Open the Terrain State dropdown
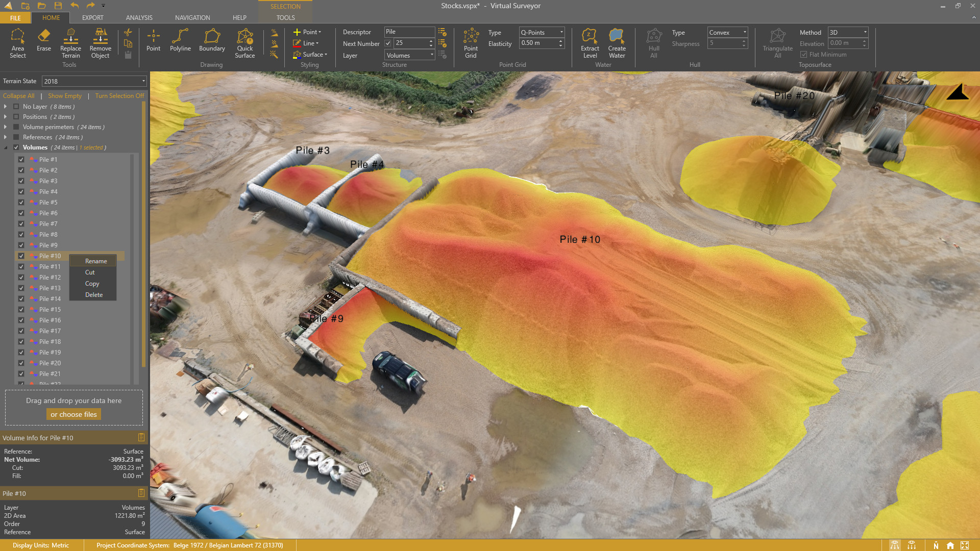The width and height of the screenshot is (980, 551). (94, 81)
